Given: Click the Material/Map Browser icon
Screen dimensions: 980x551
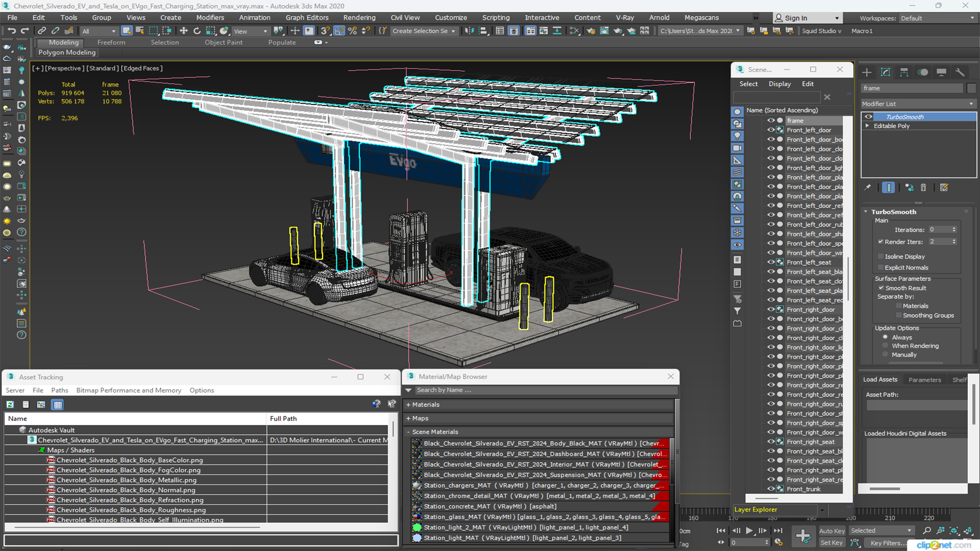Looking at the screenshot, I should point(410,376).
